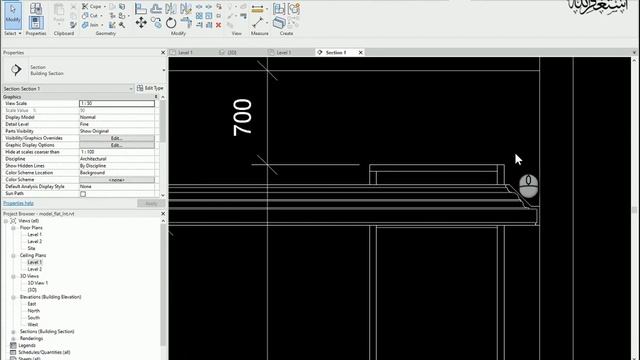
Task: Click the Cut geometry tool
Action: pyautogui.click(x=90, y=16)
